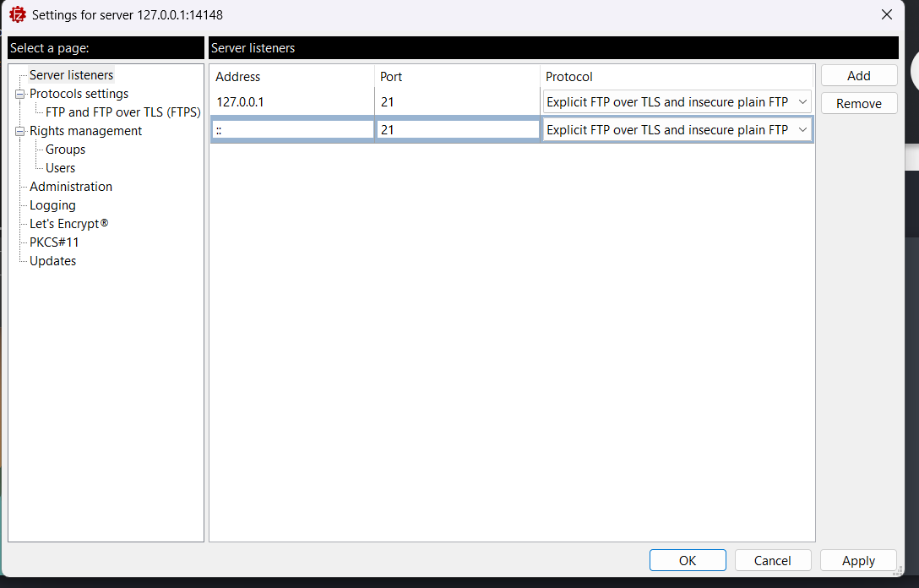Screen dimensions: 919x588
Task: Cancel the settings changes
Action: (x=773, y=560)
